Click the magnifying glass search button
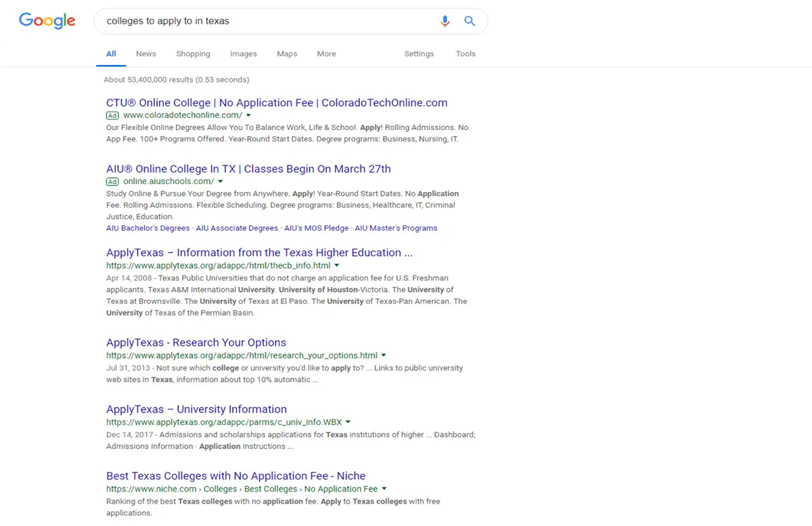Viewport: 812px width, 526px height. [470, 21]
